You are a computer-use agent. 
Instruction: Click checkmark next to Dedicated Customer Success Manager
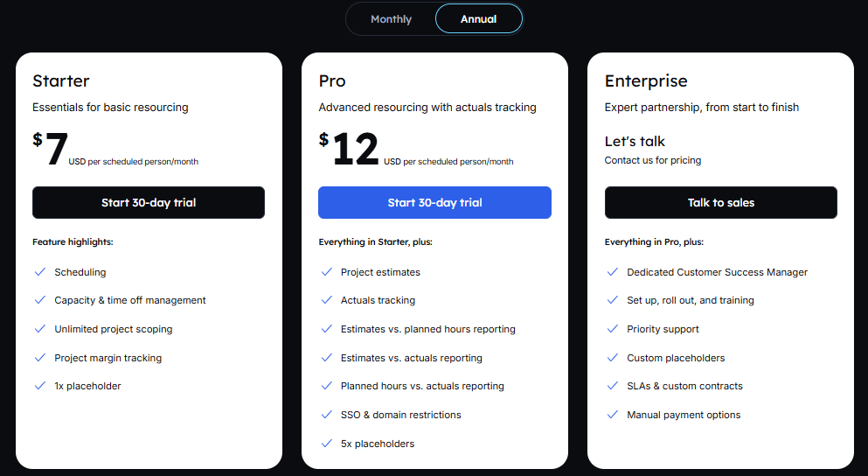(612, 272)
